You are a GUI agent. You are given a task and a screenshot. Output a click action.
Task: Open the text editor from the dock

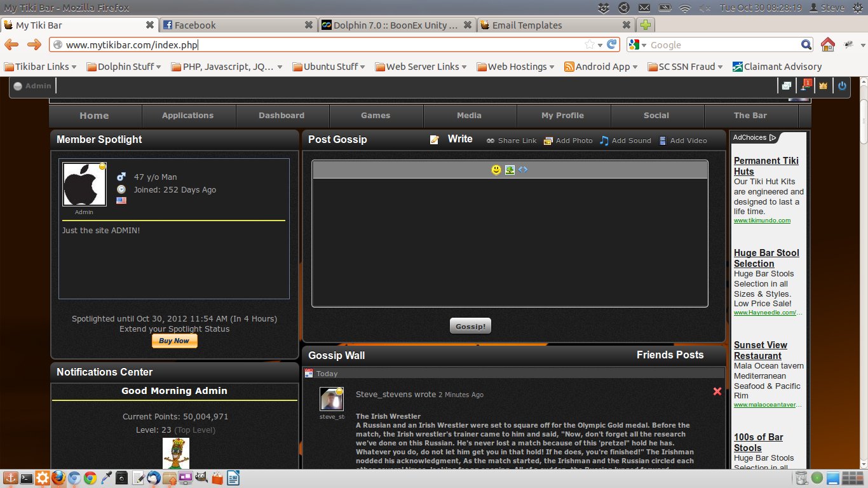(x=138, y=478)
